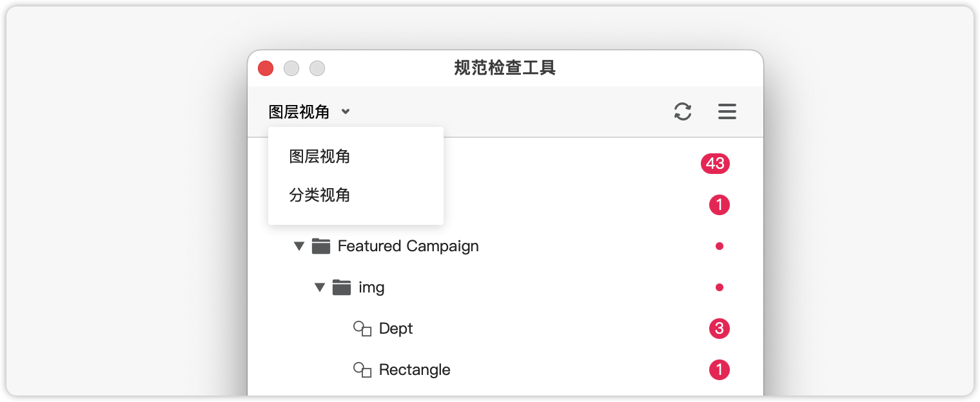Click red badge 1 beside Rectangle

pyautogui.click(x=720, y=370)
